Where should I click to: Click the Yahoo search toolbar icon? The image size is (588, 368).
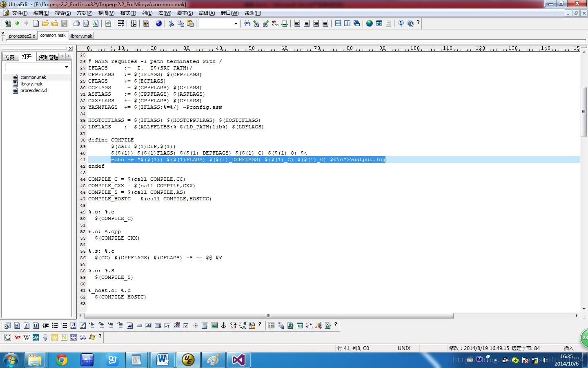coord(17,337)
